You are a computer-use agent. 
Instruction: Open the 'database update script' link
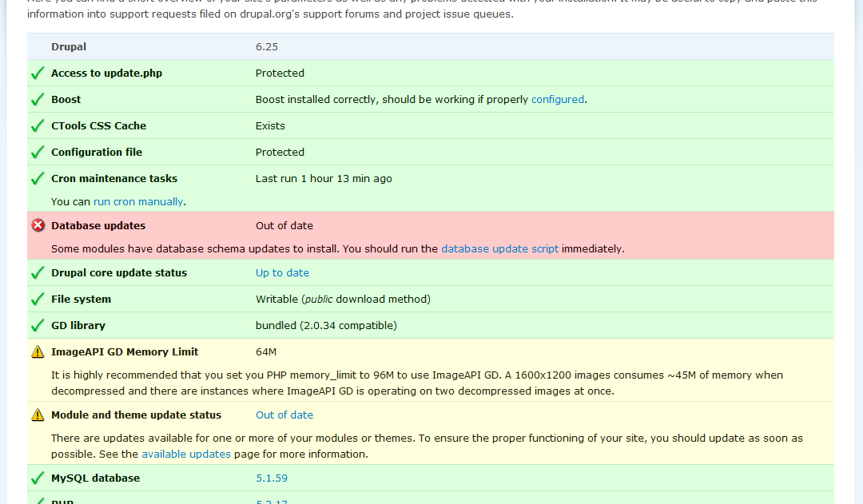499,248
